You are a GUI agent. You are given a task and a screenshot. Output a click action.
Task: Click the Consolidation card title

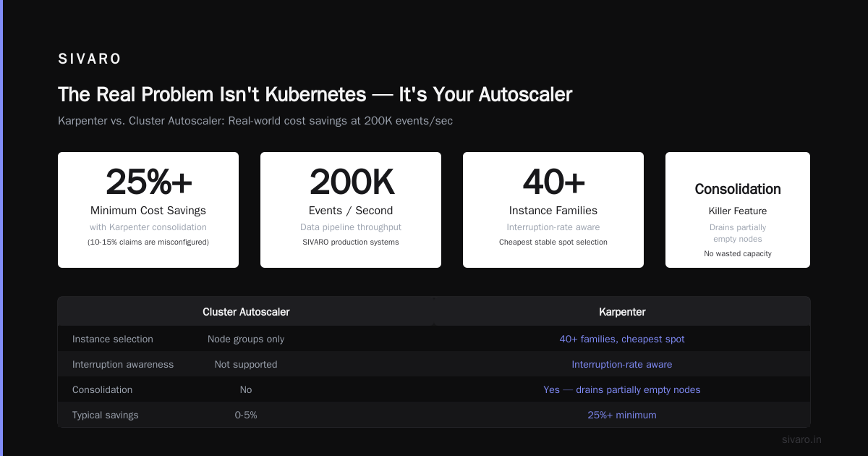point(738,189)
